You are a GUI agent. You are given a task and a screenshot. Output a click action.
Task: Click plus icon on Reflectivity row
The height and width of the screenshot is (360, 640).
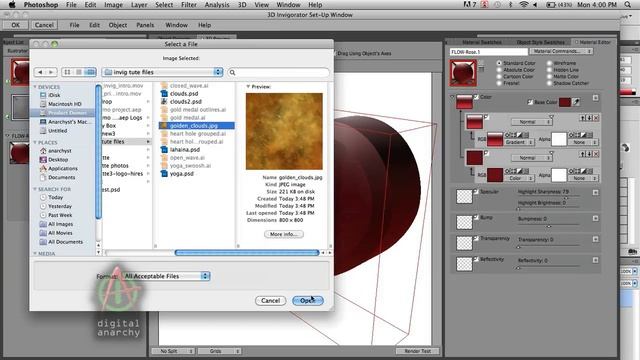pyautogui.click(x=596, y=260)
